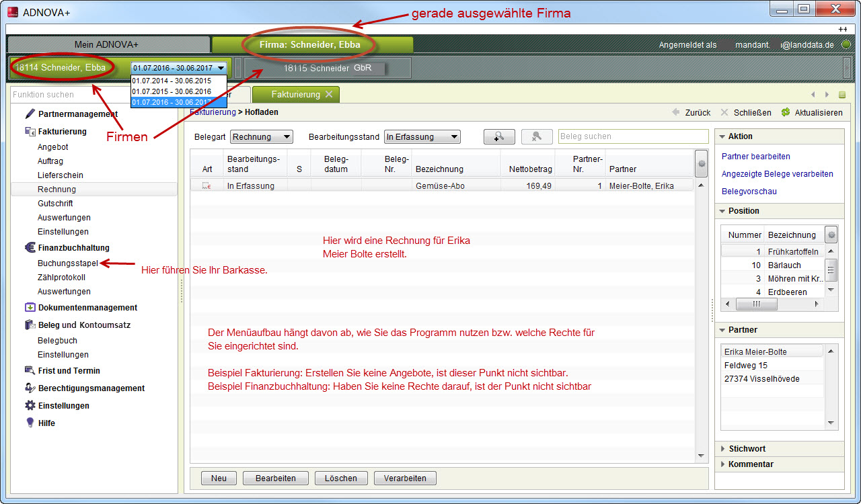The height and width of the screenshot is (504, 861).
Task: Expand the Kommentar panel
Action: [751, 464]
